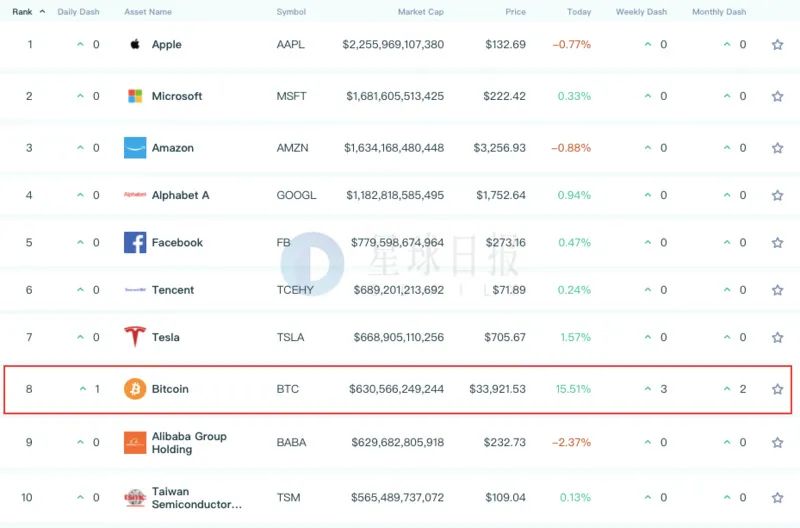
Task: Click the Microsoft logo icon
Action: click(x=135, y=96)
